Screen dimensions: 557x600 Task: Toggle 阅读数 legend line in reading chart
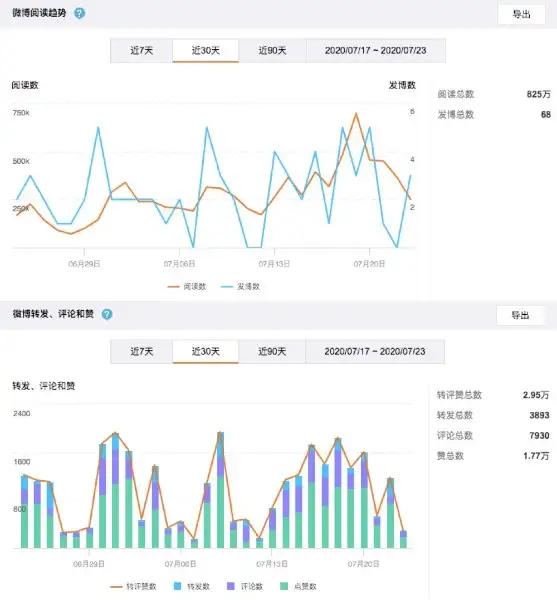point(187,286)
